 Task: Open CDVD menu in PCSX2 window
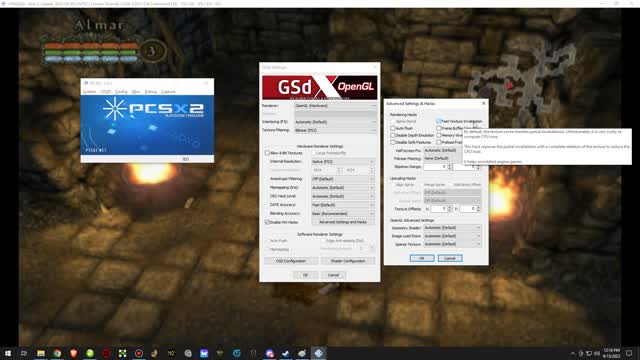(x=106, y=92)
